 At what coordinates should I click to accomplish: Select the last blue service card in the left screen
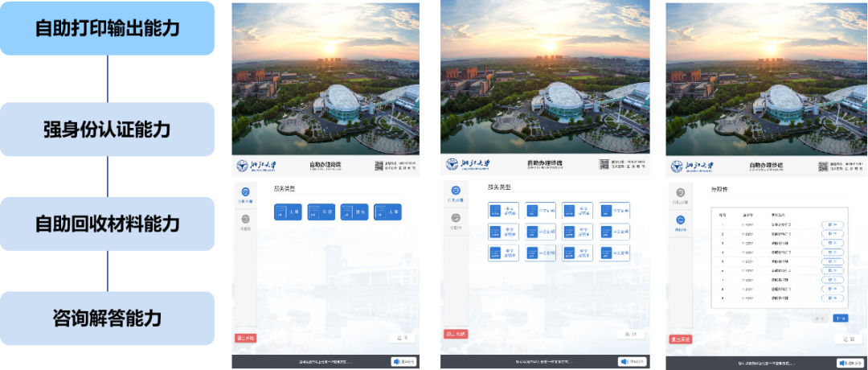(x=387, y=212)
